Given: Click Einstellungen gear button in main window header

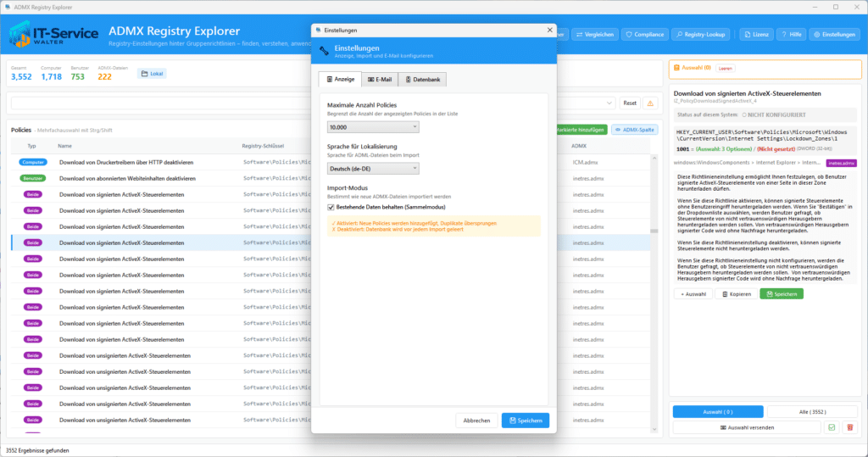Looking at the screenshot, I should pos(834,35).
